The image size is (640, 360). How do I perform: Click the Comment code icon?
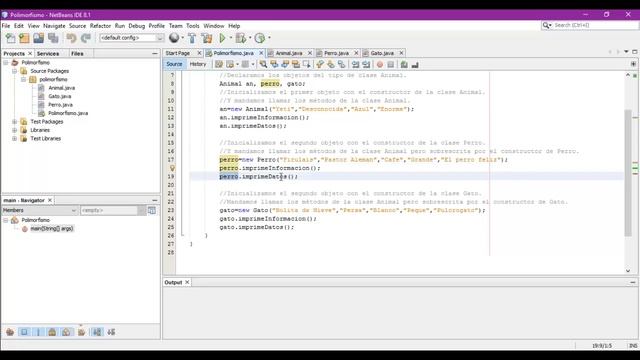pos(404,64)
